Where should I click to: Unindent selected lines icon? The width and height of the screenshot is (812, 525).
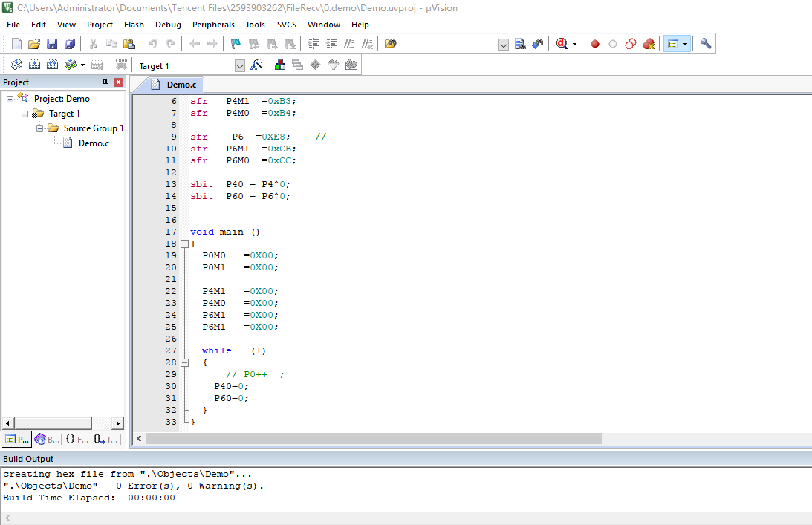click(331, 44)
